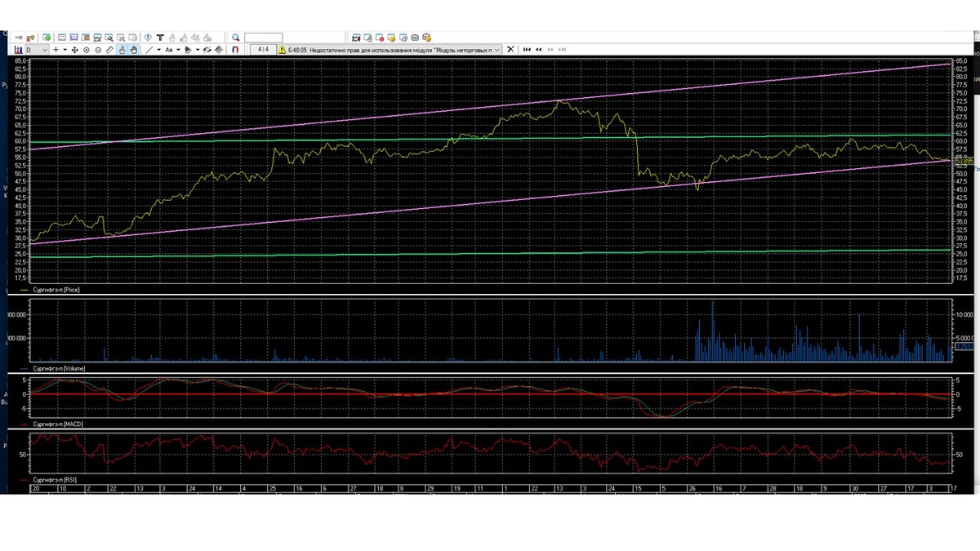Screen dimensions: 980x551
Task: Click the green plus add-window icon
Action: pyautogui.click(x=47, y=38)
